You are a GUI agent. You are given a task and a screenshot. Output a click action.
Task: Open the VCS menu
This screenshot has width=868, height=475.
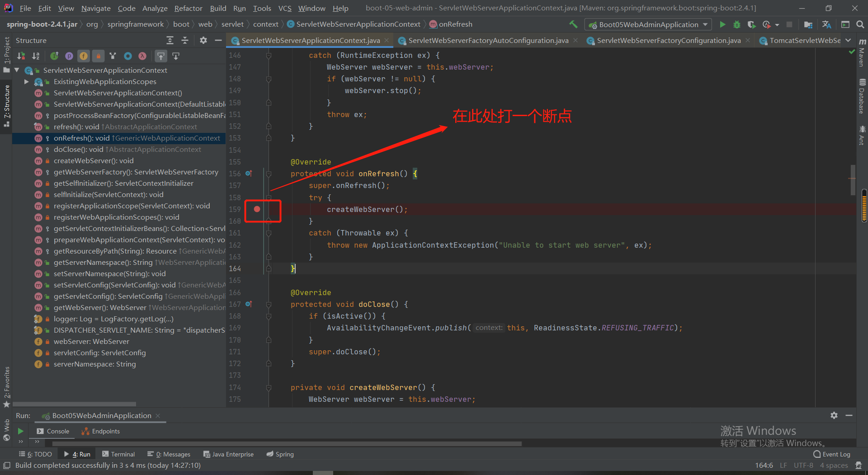tap(285, 8)
